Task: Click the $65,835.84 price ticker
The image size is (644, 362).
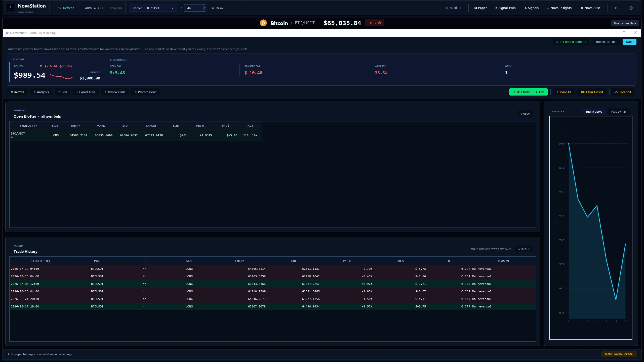Action: pyautogui.click(x=342, y=23)
